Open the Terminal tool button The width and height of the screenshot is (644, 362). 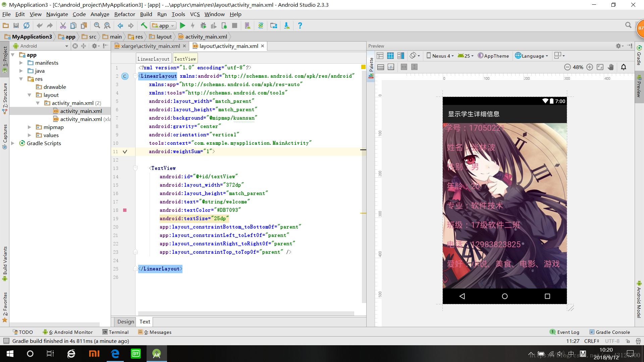pyautogui.click(x=115, y=332)
